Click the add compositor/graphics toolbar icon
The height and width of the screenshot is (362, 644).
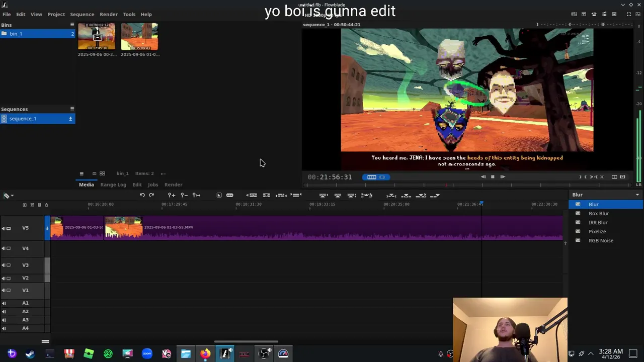tap(219, 195)
